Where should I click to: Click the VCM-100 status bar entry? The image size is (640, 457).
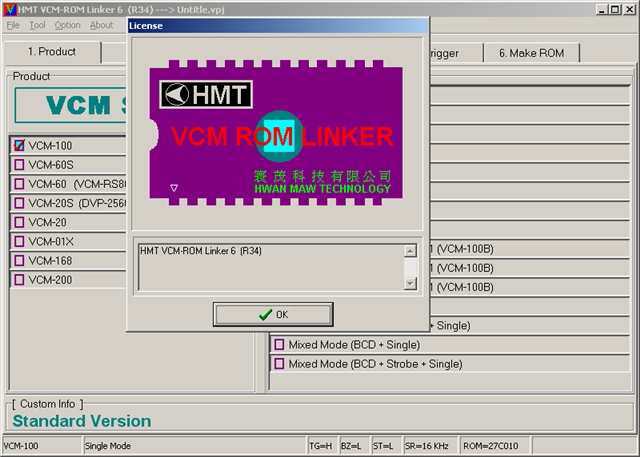(42, 446)
